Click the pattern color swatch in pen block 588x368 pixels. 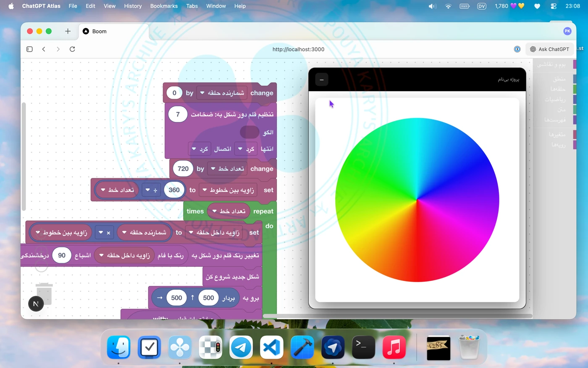point(249,132)
